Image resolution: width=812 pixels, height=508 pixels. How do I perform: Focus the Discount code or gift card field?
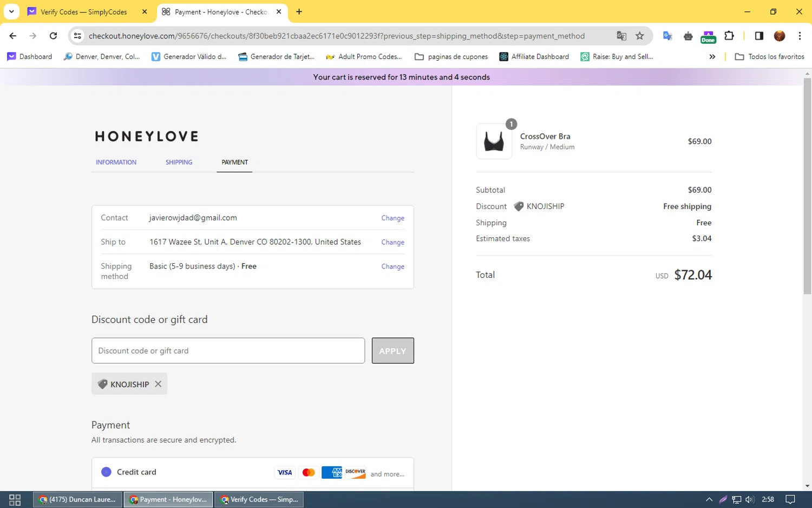[228, 350]
